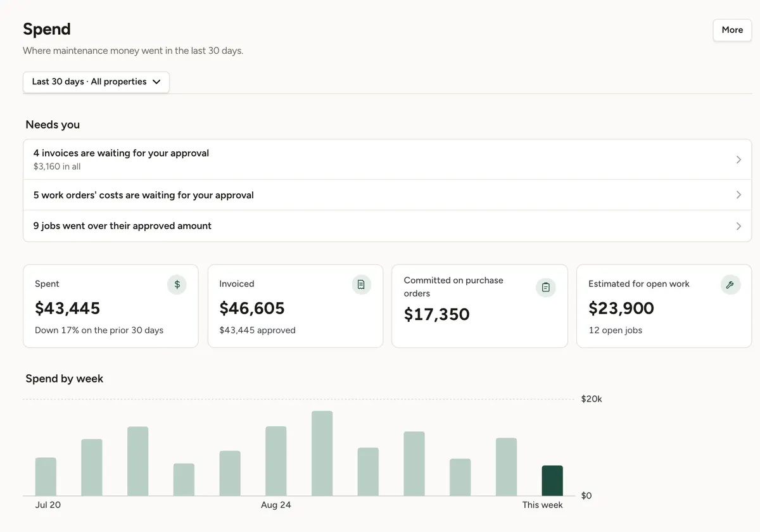Click the 'Committed on purchase orders' label
This screenshot has height=532, width=760.
[x=453, y=287]
